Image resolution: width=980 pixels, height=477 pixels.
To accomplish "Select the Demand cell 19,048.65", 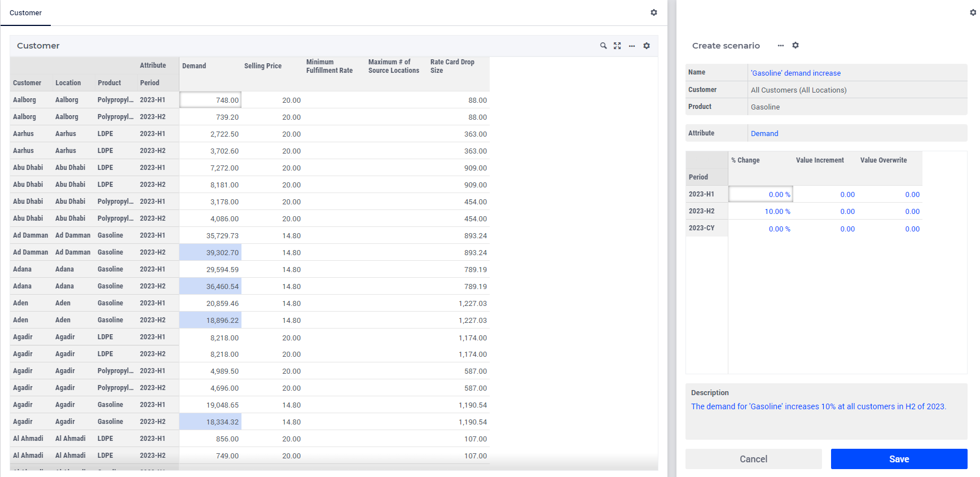I will coord(210,405).
